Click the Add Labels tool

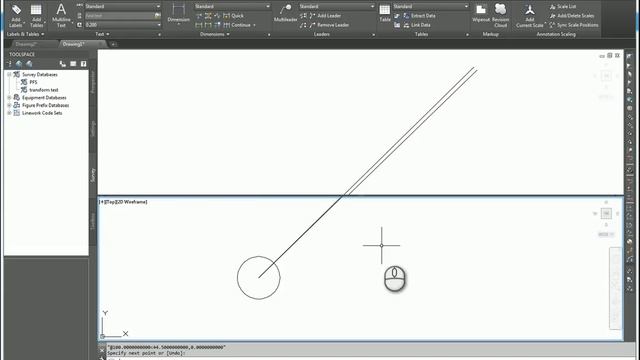tap(16, 16)
